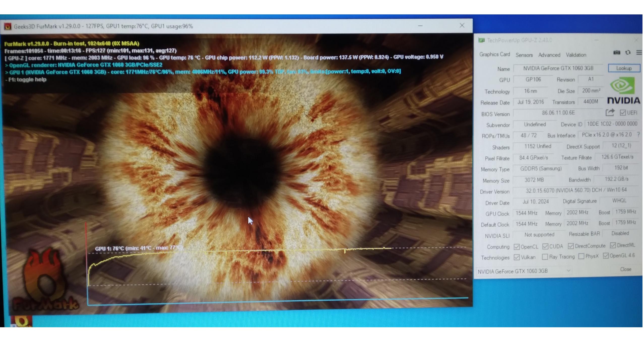Click the Bus Interface question mark
This screenshot has width=644, height=362.
tap(638, 135)
